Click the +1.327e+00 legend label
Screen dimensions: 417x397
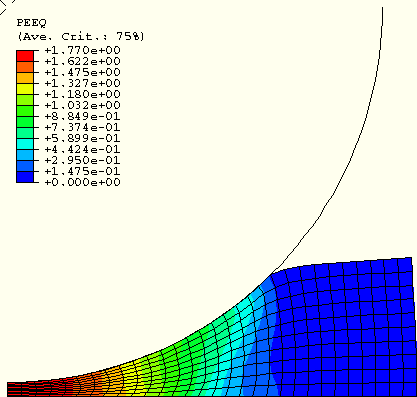tap(82, 83)
